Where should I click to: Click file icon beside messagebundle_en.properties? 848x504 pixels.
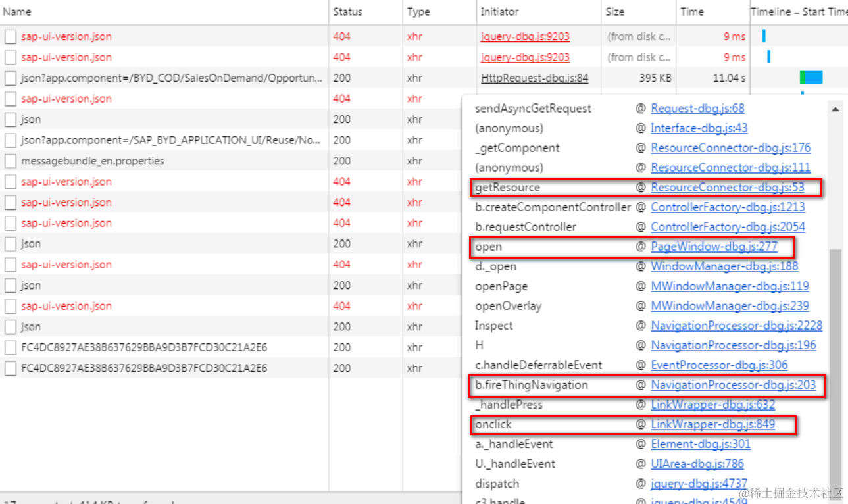10,161
